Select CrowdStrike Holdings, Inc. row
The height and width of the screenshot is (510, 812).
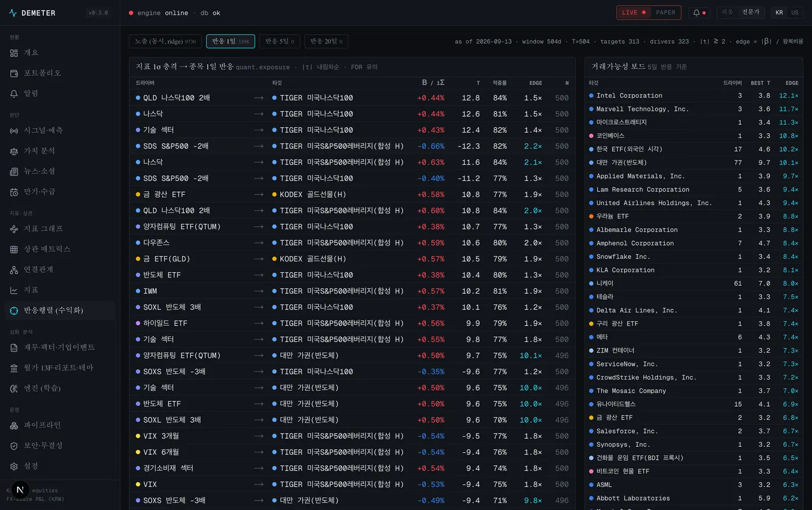coord(694,377)
